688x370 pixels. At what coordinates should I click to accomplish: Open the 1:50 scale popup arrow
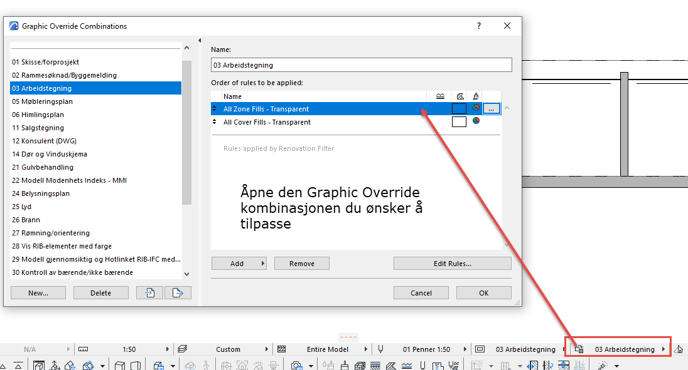tap(167, 349)
